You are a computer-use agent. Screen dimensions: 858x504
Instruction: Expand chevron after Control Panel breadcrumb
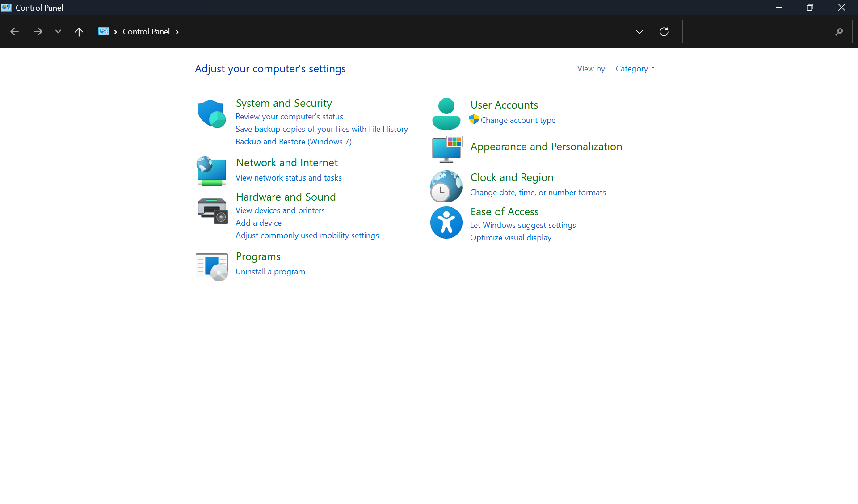coord(177,32)
